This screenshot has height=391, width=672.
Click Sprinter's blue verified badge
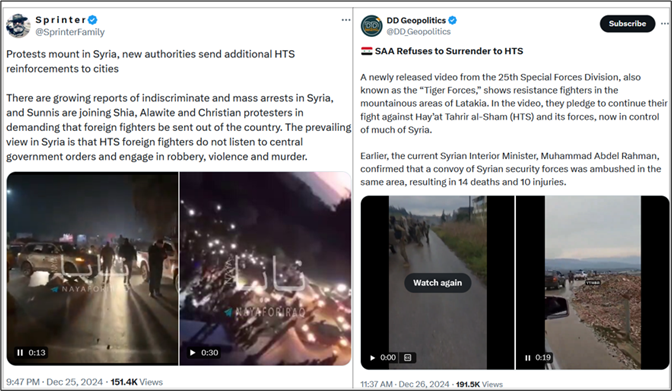coord(93,20)
